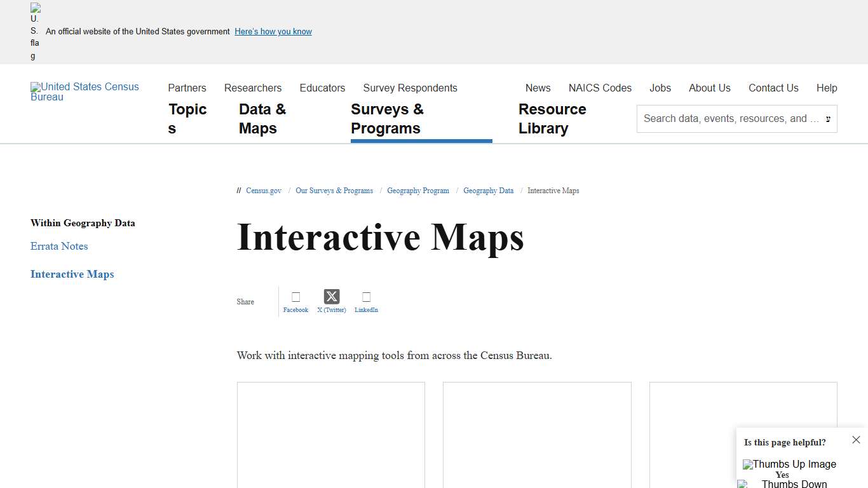Open the Resource Library menu
Image resolution: width=868 pixels, height=488 pixels.
point(552,119)
